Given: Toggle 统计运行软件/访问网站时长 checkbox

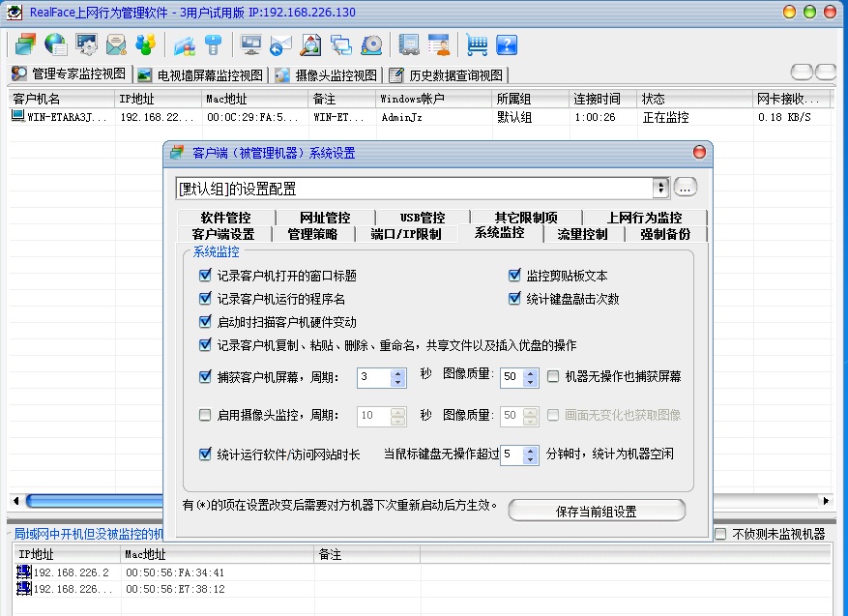Looking at the screenshot, I should click(205, 454).
